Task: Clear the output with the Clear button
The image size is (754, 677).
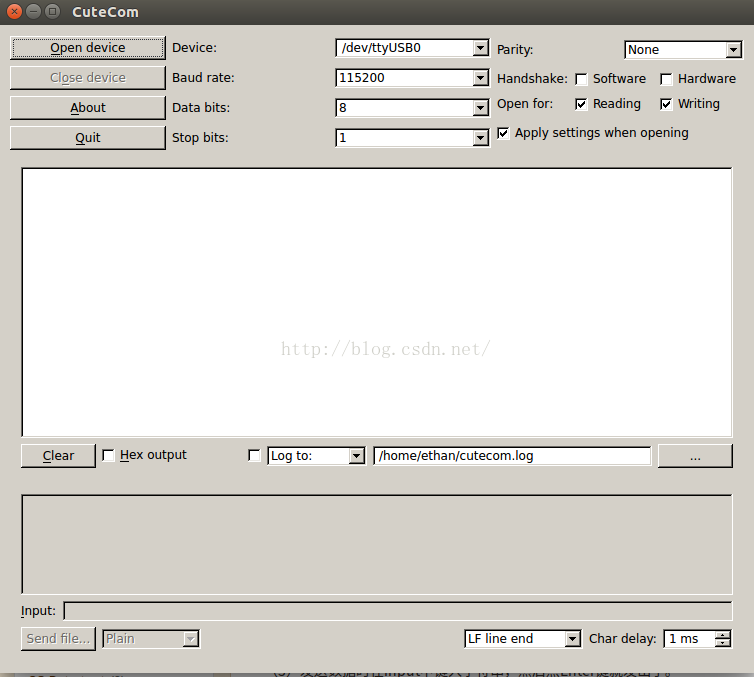Action: (58, 456)
